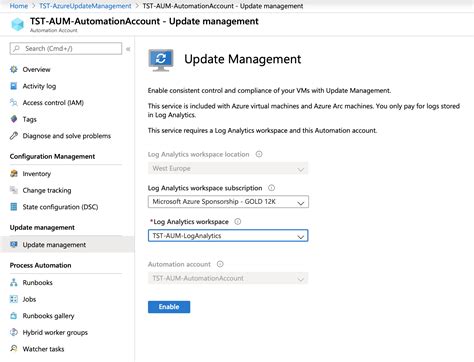Click the Hybrid worker groups icon
Screen dimensions: 474x362
point(14,332)
